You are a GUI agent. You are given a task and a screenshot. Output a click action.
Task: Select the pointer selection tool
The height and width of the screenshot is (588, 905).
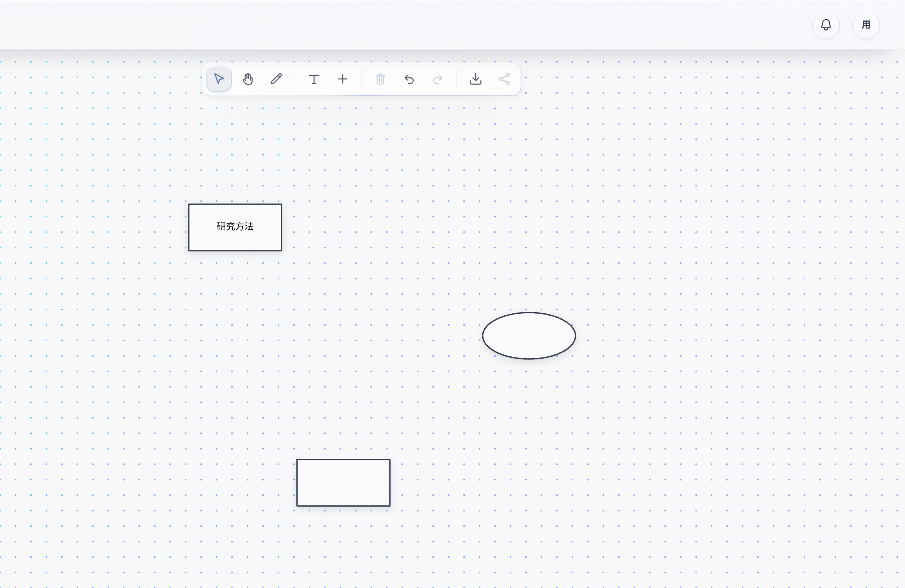tap(219, 79)
